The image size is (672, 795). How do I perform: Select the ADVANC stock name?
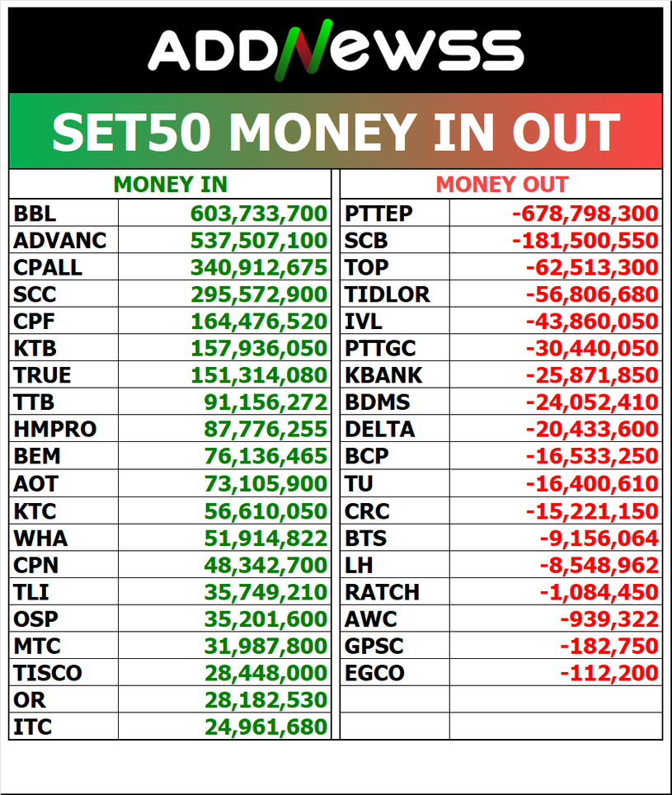[x=60, y=242]
